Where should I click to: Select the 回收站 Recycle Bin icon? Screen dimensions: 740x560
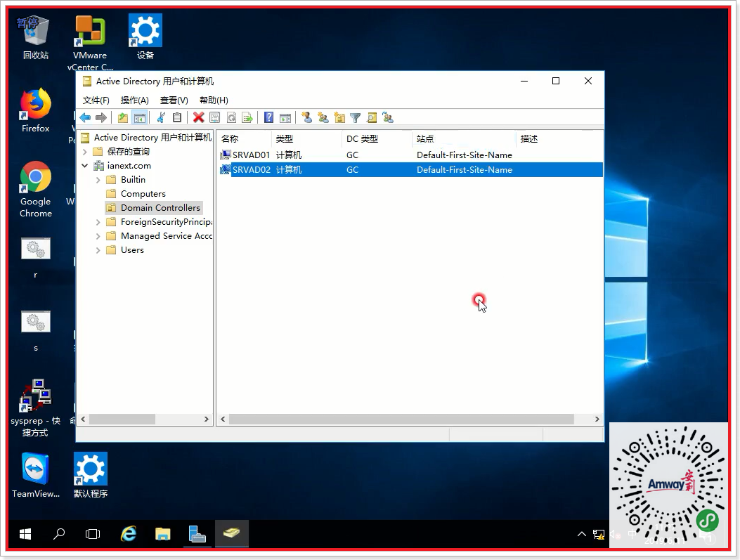tap(35, 37)
